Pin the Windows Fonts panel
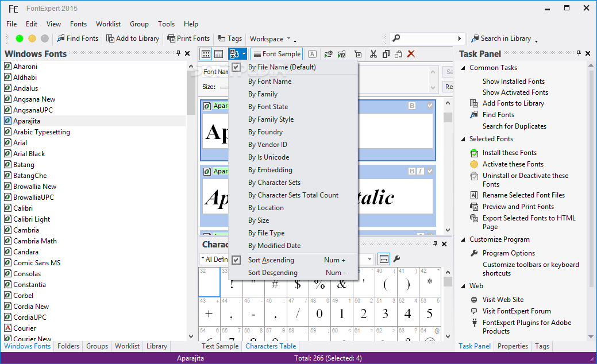Image resolution: width=597 pixels, height=364 pixels. [178, 53]
